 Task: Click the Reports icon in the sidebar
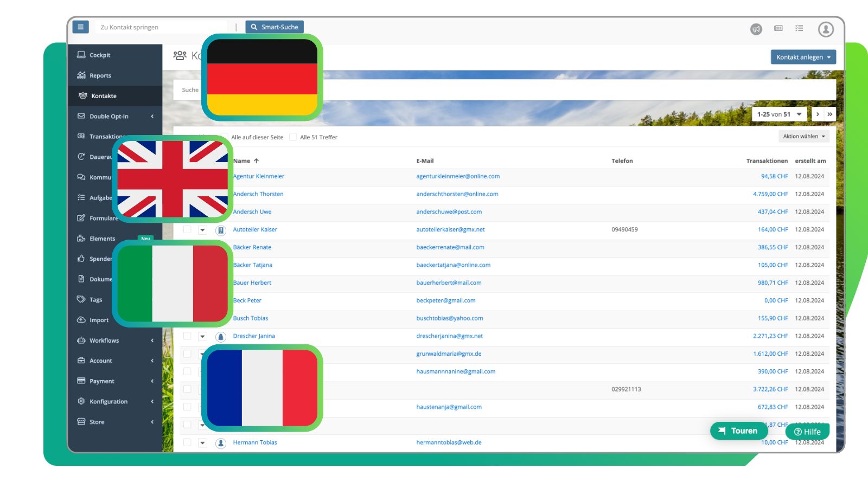coord(82,75)
